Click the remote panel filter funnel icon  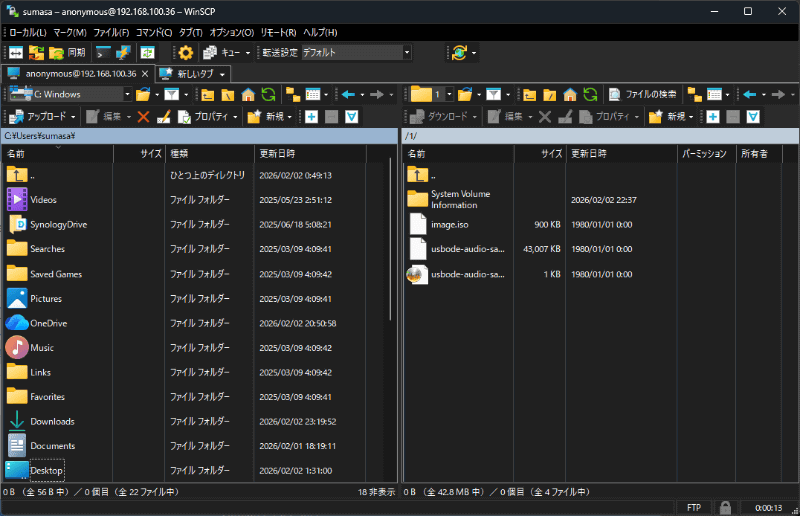click(x=493, y=94)
